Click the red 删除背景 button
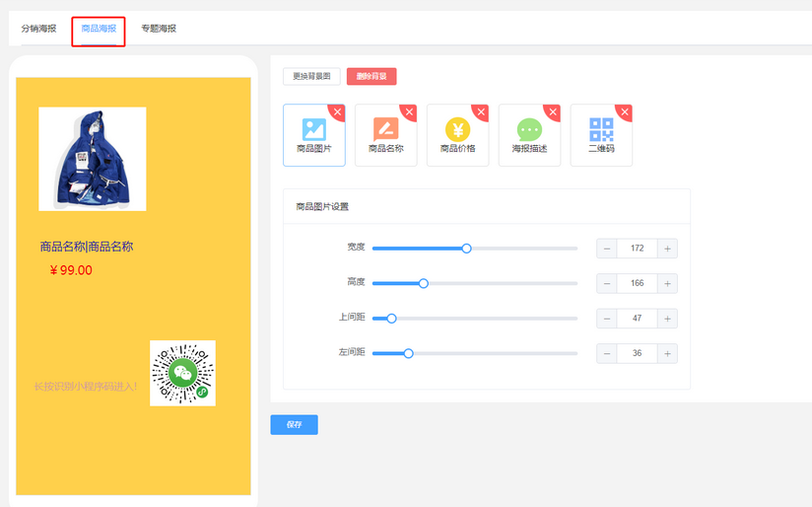This screenshot has height=507, width=812. click(372, 76)
